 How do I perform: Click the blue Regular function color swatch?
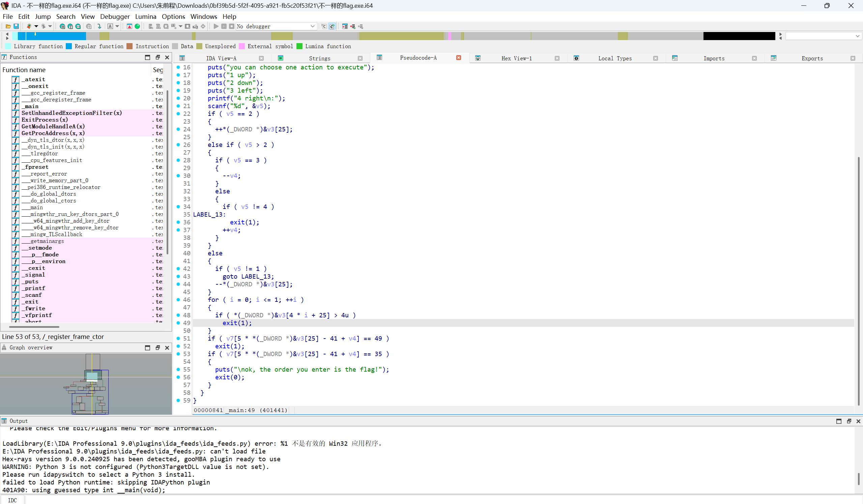pyautogui.click(x=69, y=46)
